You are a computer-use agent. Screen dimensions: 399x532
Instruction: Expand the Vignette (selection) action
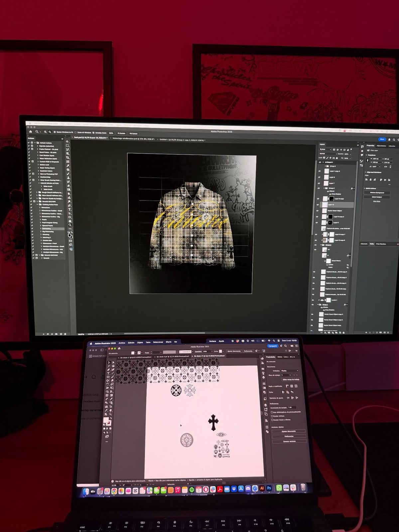click(37, 146)
